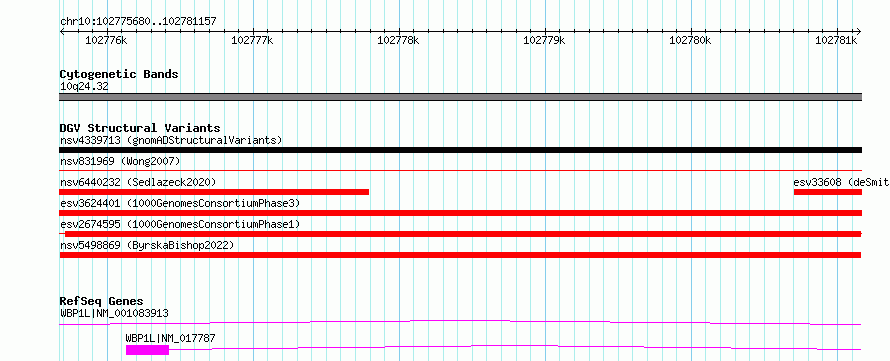Click the nsv4339713 black variant bar
This screenshot has height=361, width=890.
point(460,150)
